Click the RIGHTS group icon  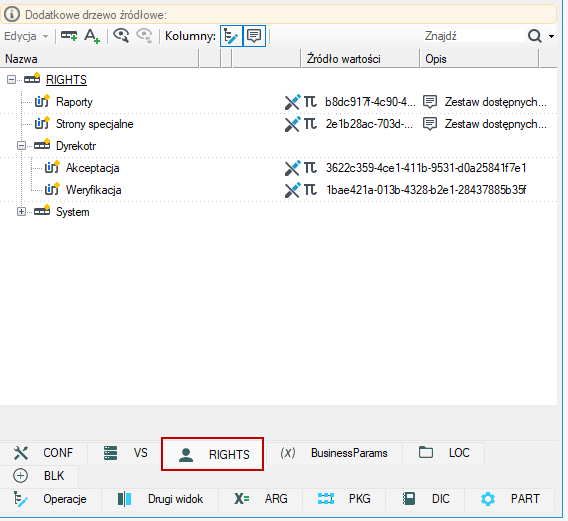tap(32, 78)
